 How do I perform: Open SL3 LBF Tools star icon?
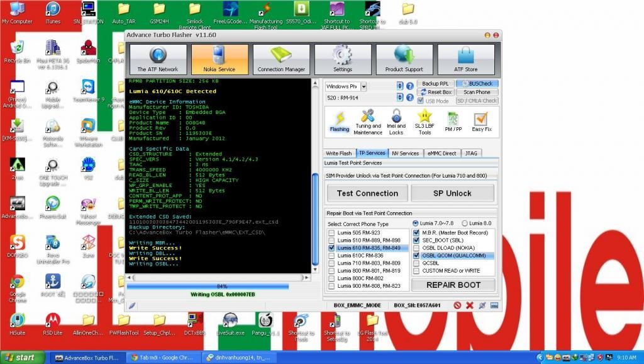(425, 122)
